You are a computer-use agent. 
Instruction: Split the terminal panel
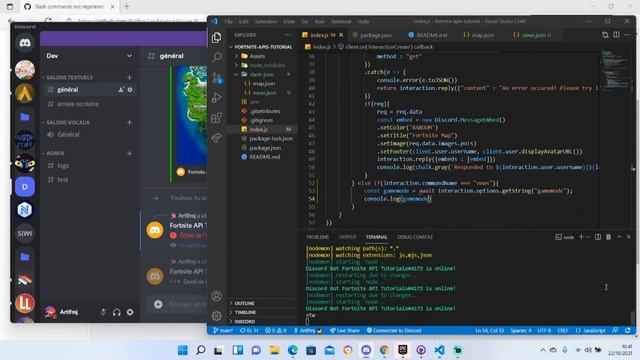tap(598, 237)
